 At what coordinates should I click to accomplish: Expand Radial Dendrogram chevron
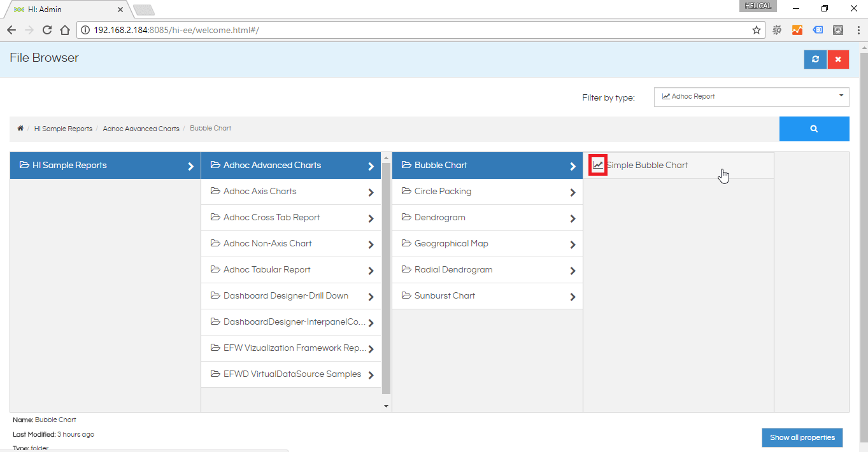coord(573,271)
